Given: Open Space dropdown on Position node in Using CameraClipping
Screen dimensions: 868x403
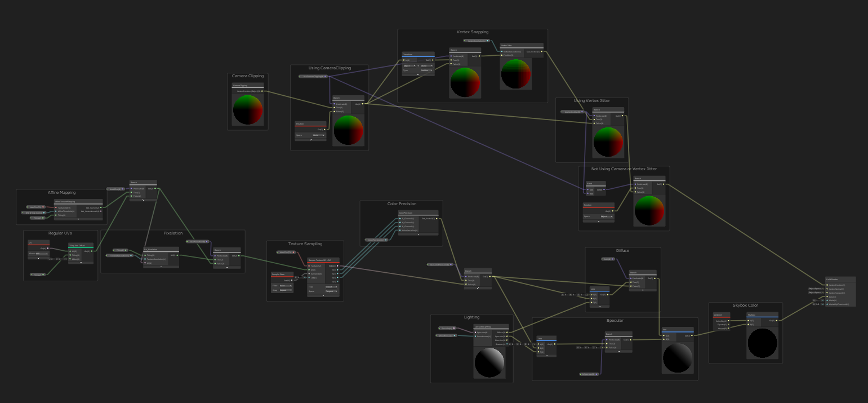Looking at the screenshot, I should point(319,135).
